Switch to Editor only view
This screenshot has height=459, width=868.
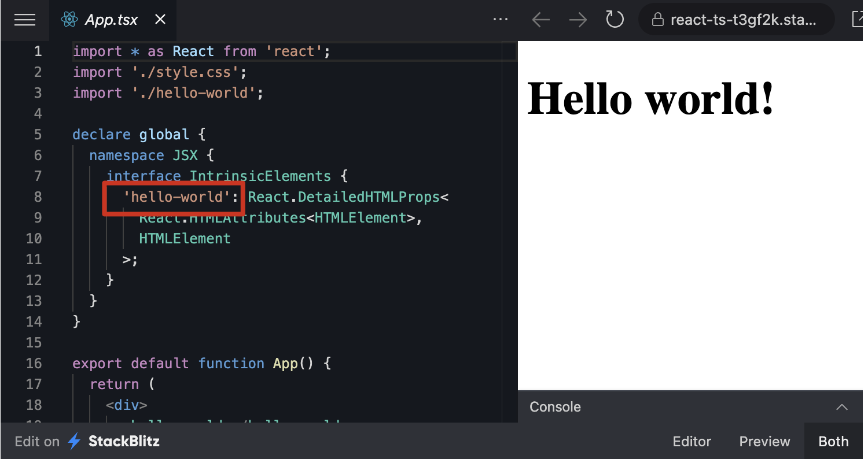coord(692,442)
